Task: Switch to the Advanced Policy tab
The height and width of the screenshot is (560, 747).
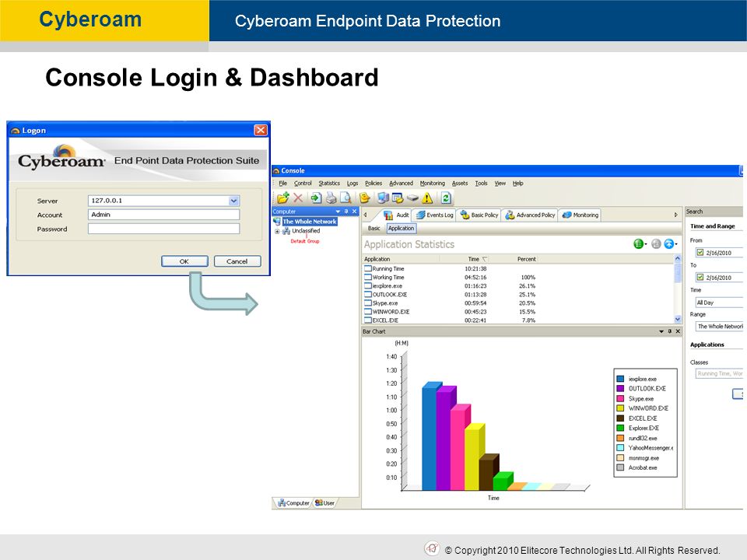Action: [530, 215]
